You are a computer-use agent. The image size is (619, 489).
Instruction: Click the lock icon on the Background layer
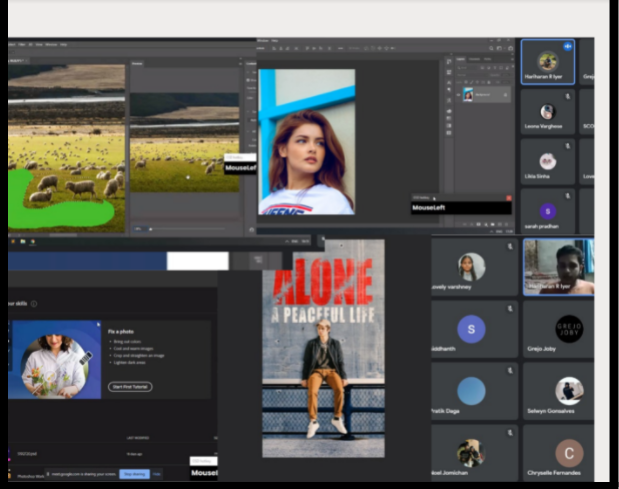505,95
